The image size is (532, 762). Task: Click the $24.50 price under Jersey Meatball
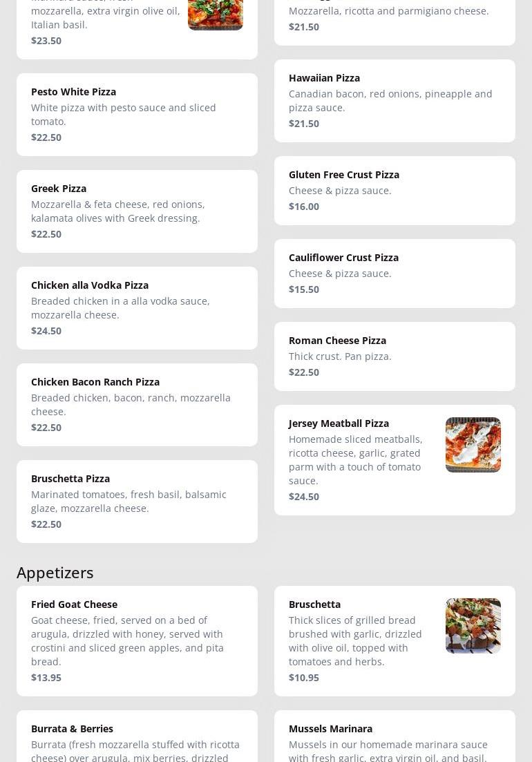coord(304,496)
